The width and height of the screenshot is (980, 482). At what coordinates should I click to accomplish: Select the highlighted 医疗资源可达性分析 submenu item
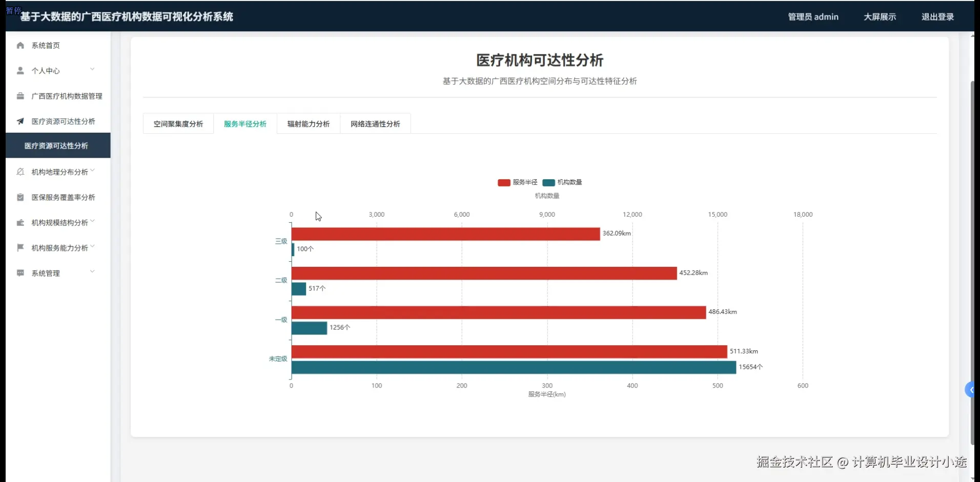point(58,146)
